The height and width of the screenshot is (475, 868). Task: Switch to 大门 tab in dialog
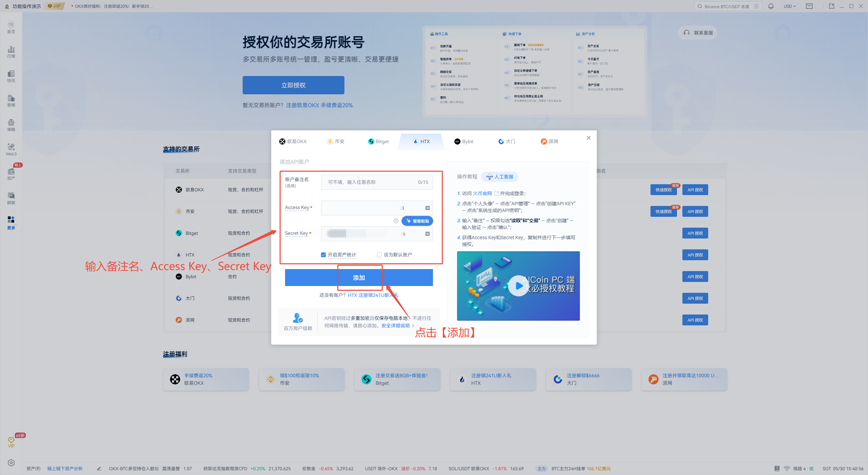[507, 141]
